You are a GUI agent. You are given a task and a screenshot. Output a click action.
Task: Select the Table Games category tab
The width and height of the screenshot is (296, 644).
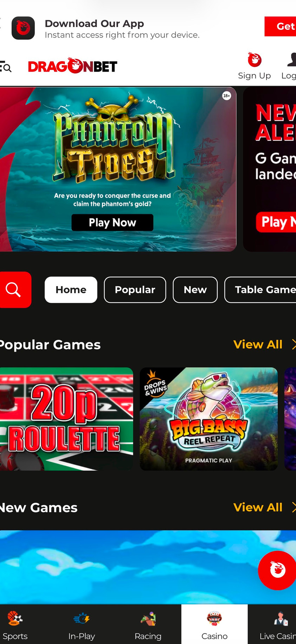pyautogui.click(x=260, y=290)
